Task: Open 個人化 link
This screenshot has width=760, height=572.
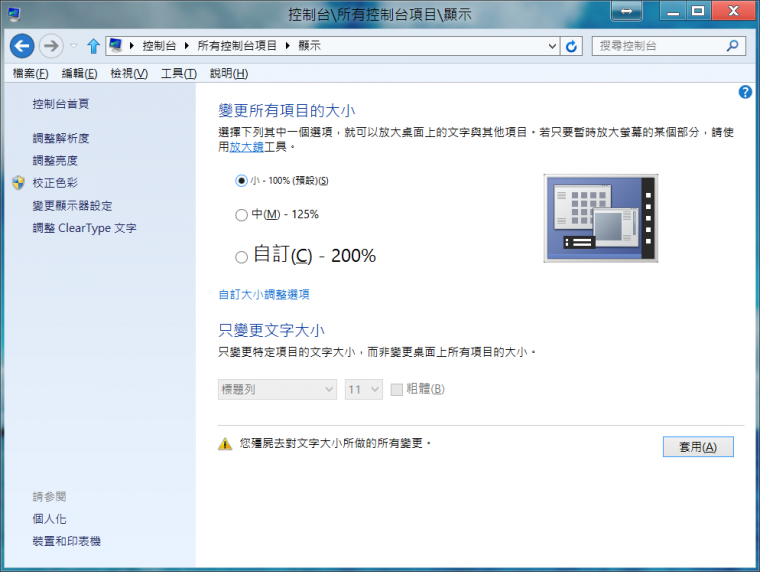Action: coord(49,519)
